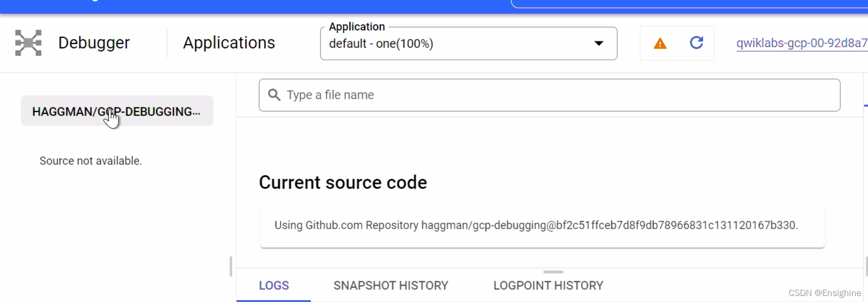Screen dimensions: 868x302
Task: Grab the bottom panel drag handle
Action: point(553,272)
